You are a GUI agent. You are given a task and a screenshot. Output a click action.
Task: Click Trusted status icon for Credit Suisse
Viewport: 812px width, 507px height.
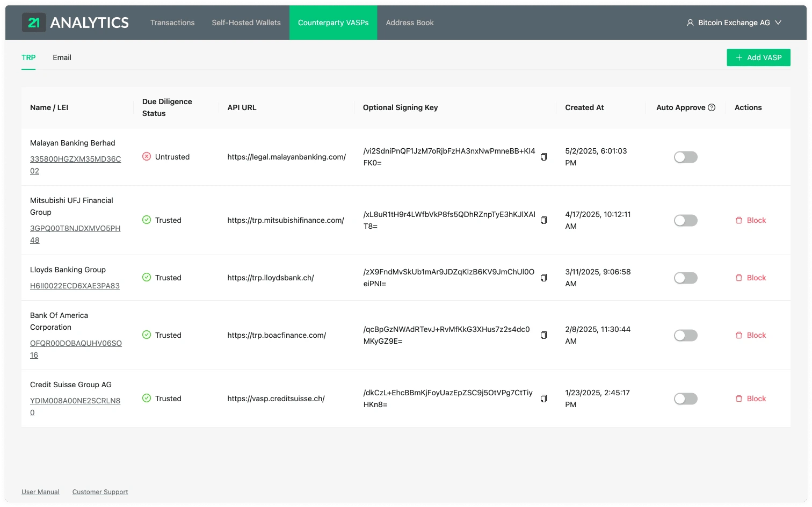coord(146,398)
